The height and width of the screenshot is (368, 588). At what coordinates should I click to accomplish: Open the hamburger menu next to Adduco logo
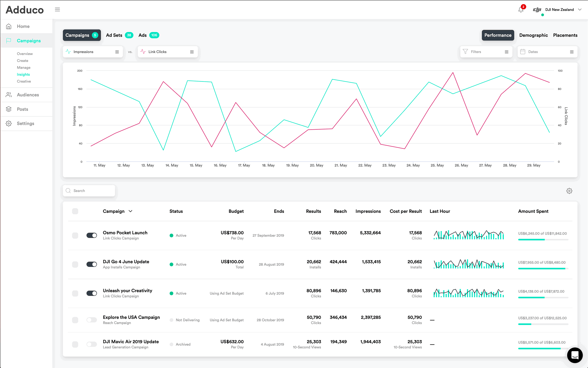(x=57, y=9)
